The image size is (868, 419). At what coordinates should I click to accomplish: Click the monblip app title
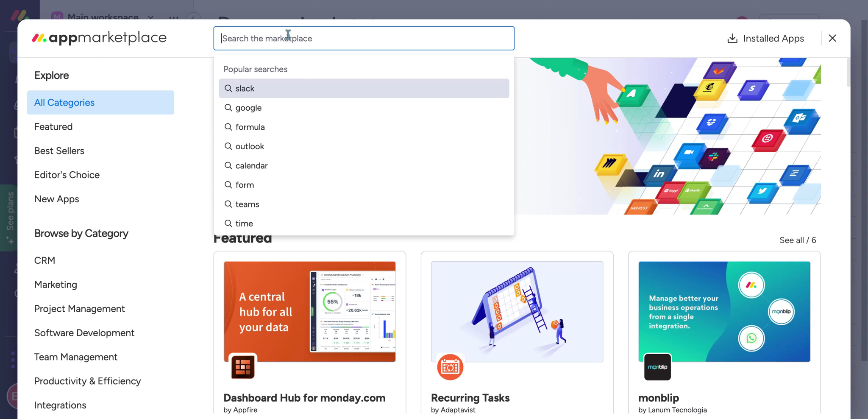pos(659,398)
